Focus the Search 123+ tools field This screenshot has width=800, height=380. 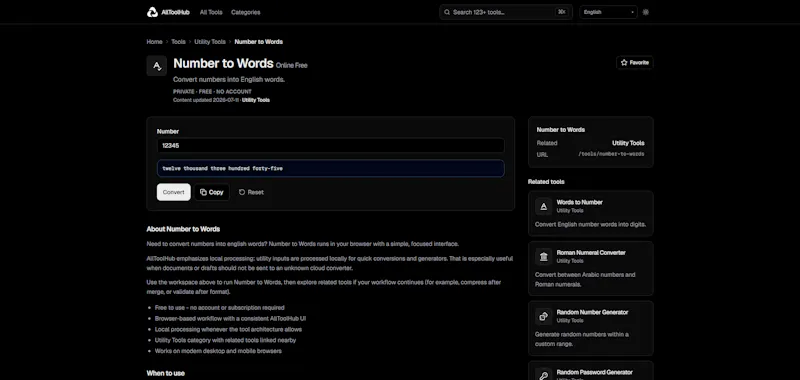[x=506, y=12]
